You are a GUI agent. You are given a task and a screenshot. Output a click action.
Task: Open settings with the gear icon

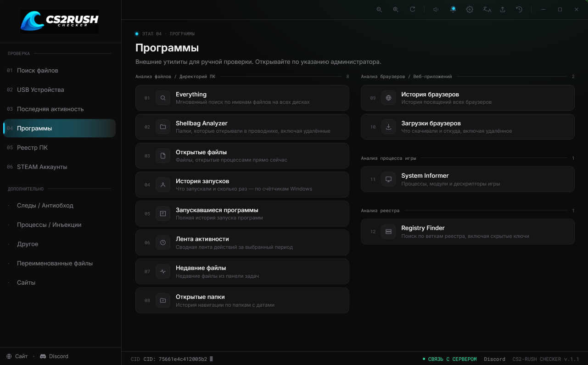pos(470,9)
